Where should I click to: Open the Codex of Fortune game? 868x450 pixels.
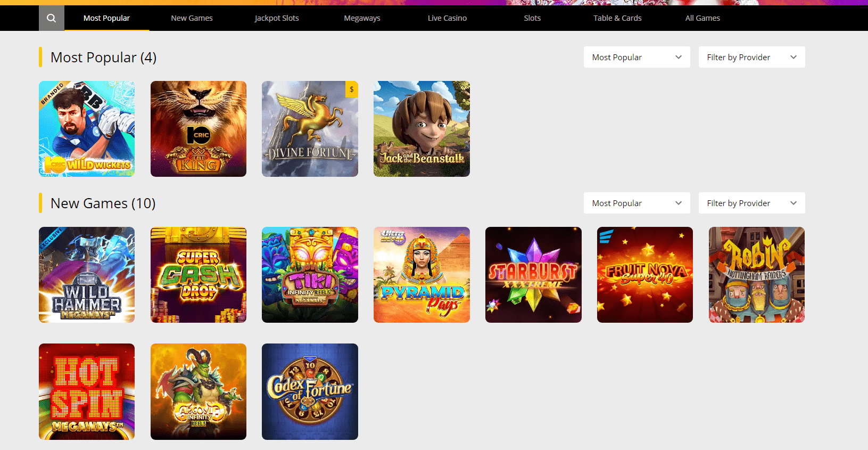point(310,391)
